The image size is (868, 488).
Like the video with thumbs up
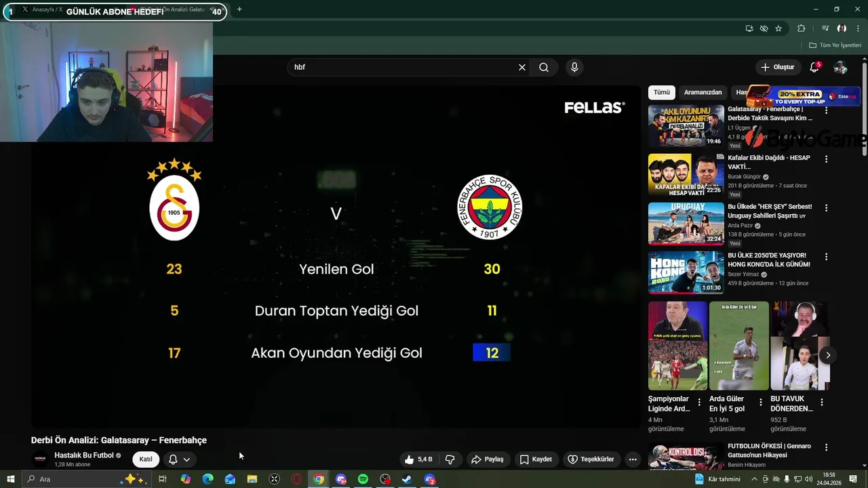pos(418,460)
